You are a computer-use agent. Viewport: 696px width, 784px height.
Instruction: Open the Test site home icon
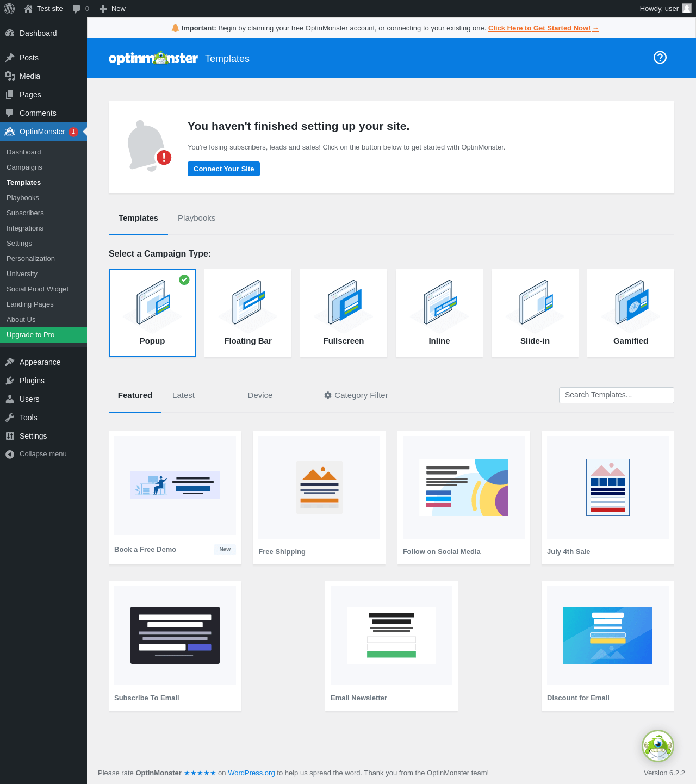click(28, 9)
